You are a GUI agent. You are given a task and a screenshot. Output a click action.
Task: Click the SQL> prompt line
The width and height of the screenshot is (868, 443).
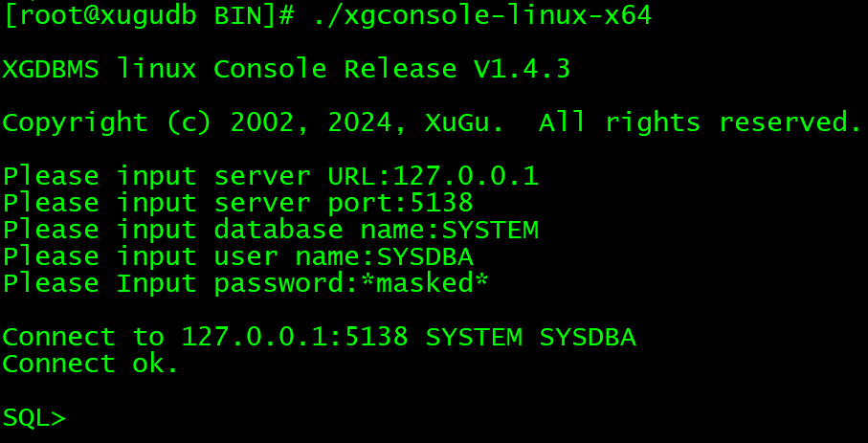[34, 418]
